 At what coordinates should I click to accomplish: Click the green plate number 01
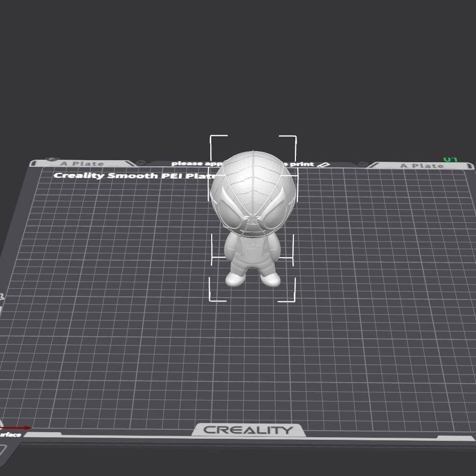click(x=450, y=159)
